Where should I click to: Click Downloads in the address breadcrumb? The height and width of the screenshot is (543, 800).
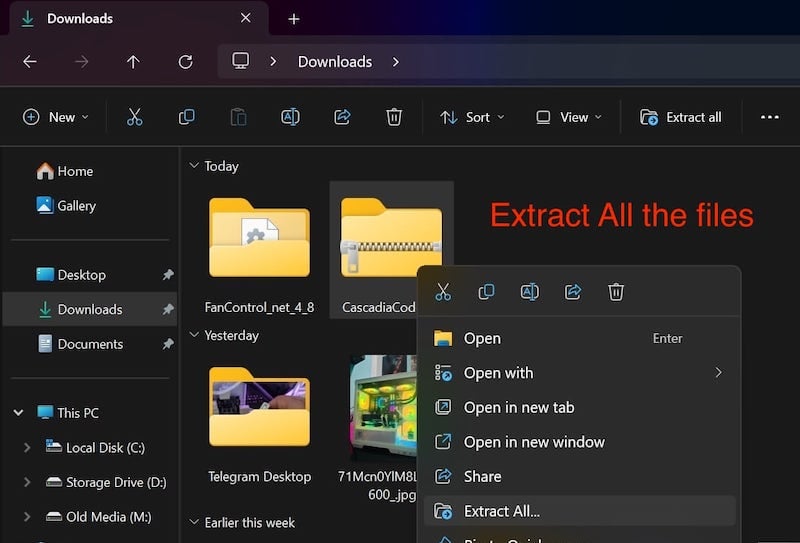[x=335, y=62]
